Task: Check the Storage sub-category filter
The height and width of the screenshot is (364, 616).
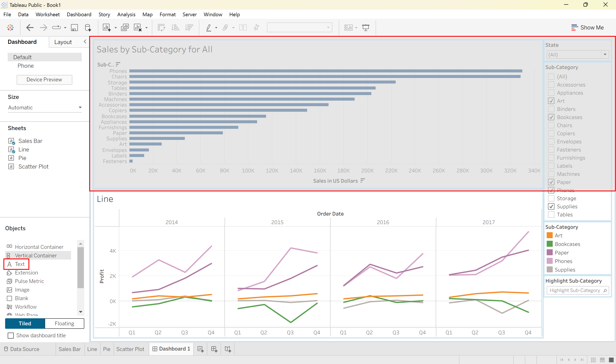Action: pos(551,198)
